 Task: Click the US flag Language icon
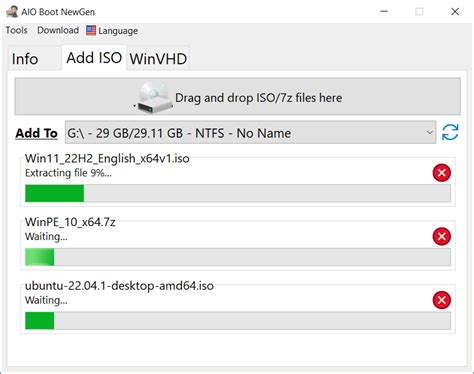tap(91, 30)
